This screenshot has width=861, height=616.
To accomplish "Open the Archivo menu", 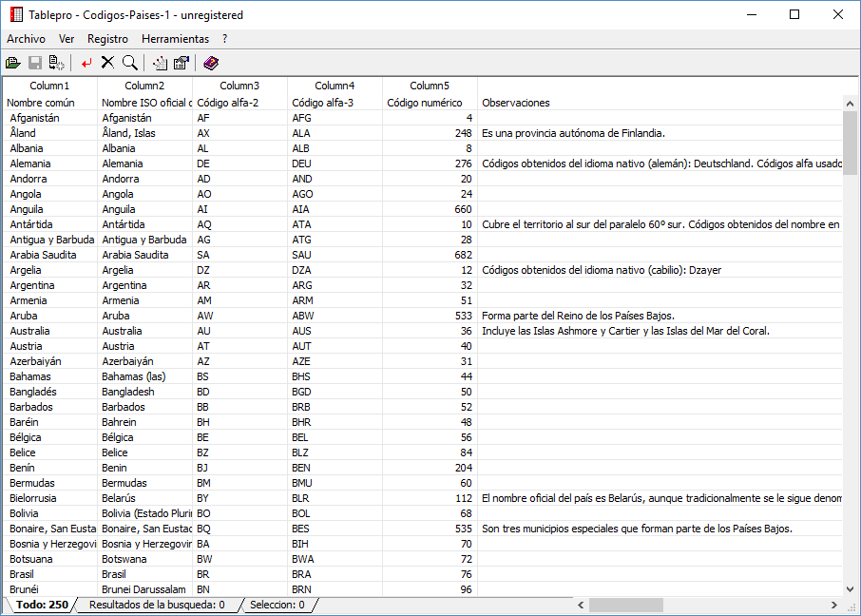I will (25, 39).
